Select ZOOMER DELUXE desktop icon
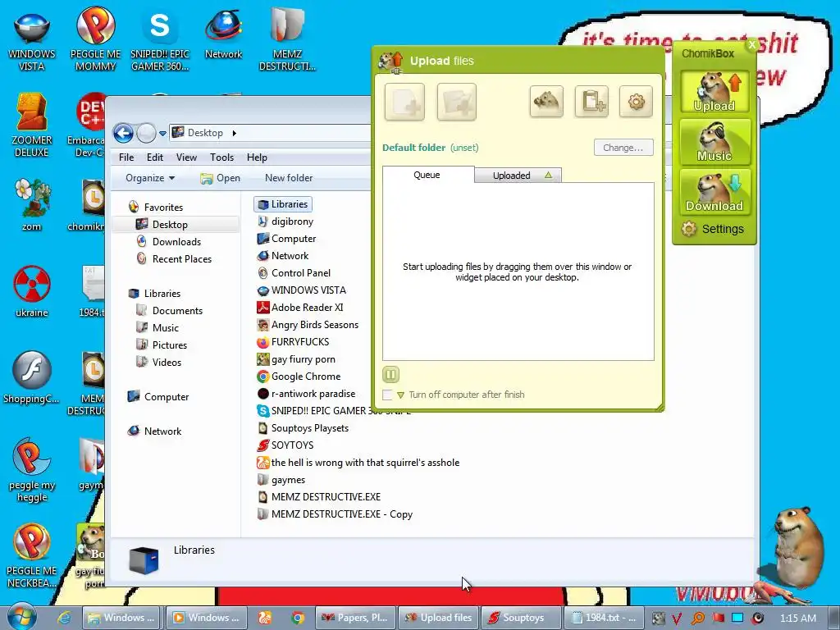The image size is (840, 630). click(32, 125)
